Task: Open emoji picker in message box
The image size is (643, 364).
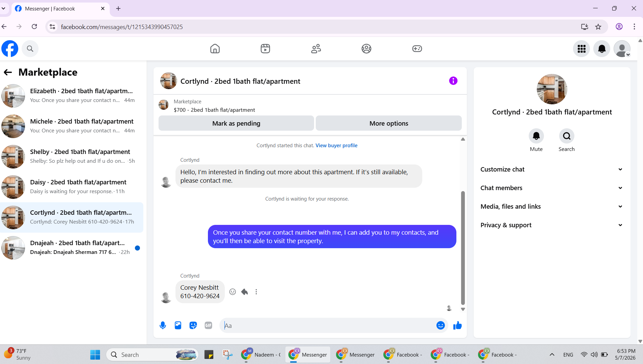Action: tap(440, 326)
